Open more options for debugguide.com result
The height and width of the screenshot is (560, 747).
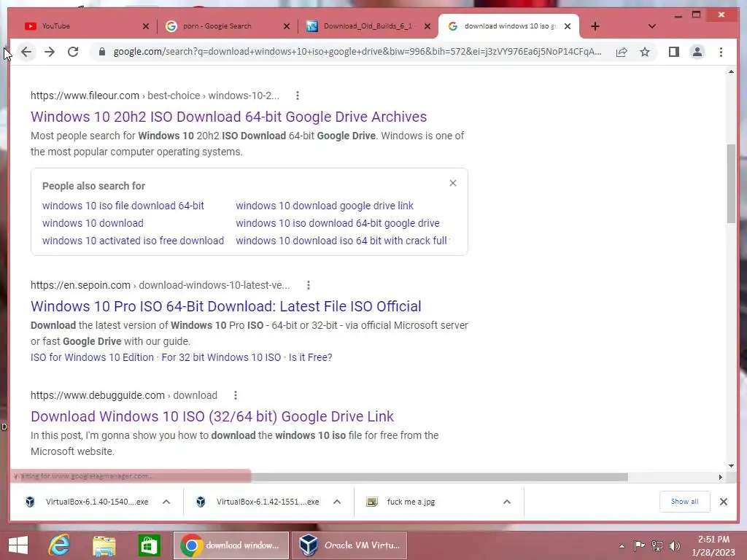click(236, 395)
